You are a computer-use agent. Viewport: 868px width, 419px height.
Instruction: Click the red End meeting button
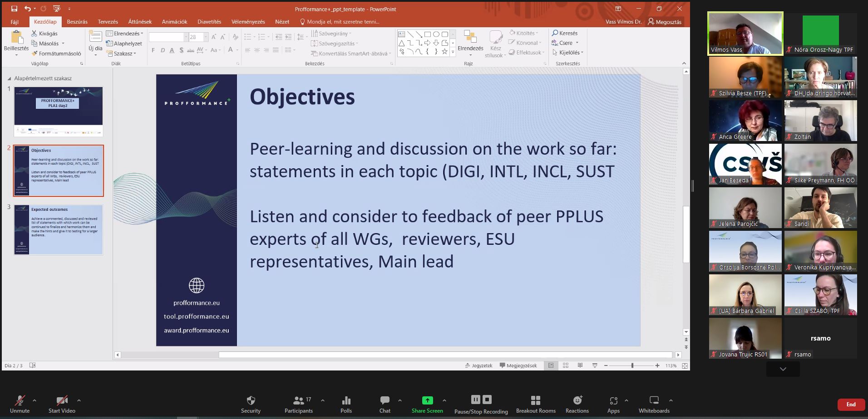pyautogui.click(x=851, y=404)
